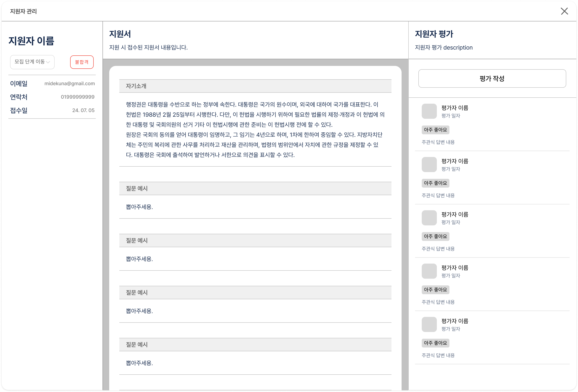Click the 지원자 평가 description text
The height and width of the screenshot is (392, 578).
[444, 47]
